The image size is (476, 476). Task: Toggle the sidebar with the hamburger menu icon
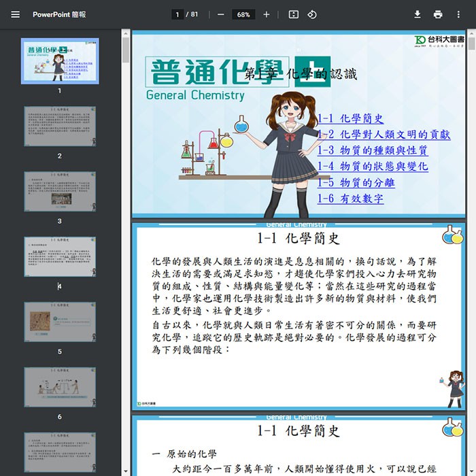point(16,14)
